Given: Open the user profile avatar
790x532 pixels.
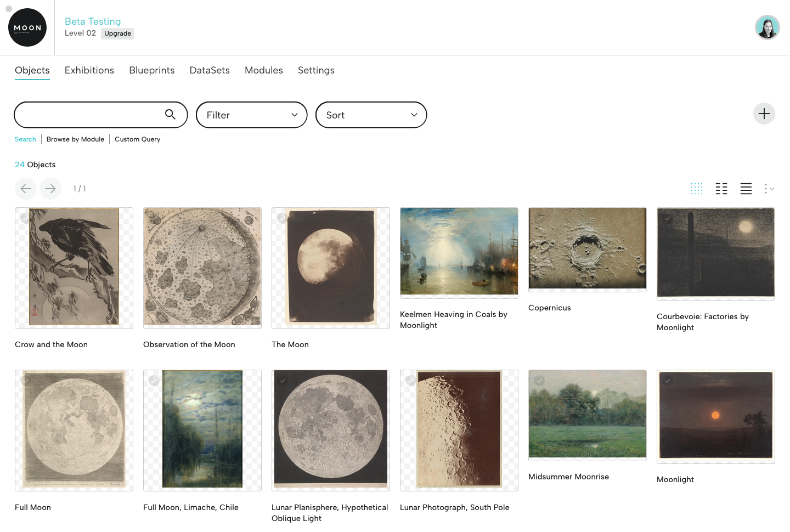Looking at the screenshot, I should [x=767, y=27].
